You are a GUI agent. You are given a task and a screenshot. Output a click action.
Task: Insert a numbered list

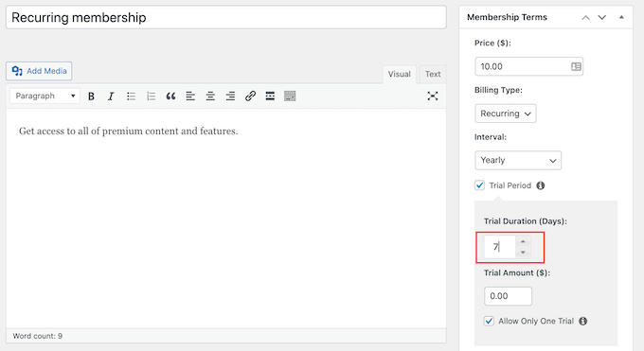(151, 97)
